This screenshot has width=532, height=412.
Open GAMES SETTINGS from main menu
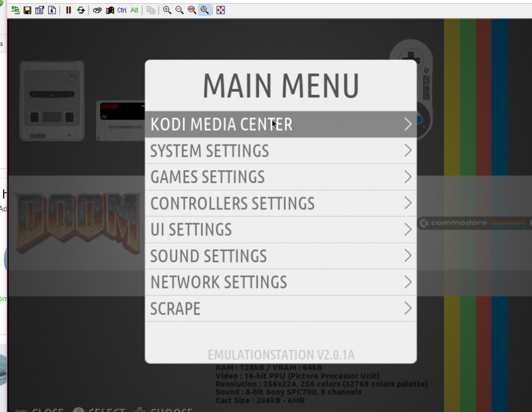[x=280, y=177]
